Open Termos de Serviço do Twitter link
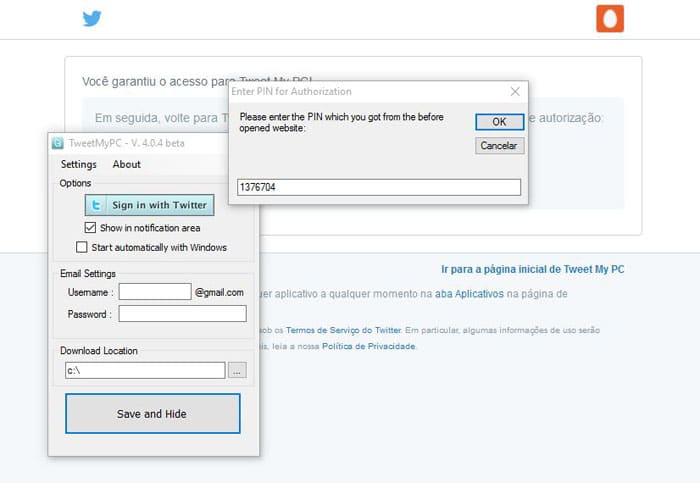 [x=343, y=330]
